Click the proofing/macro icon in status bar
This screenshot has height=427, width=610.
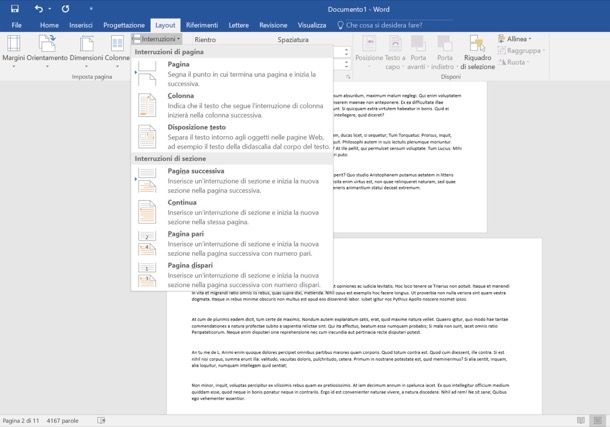click(x=101, y=420)
